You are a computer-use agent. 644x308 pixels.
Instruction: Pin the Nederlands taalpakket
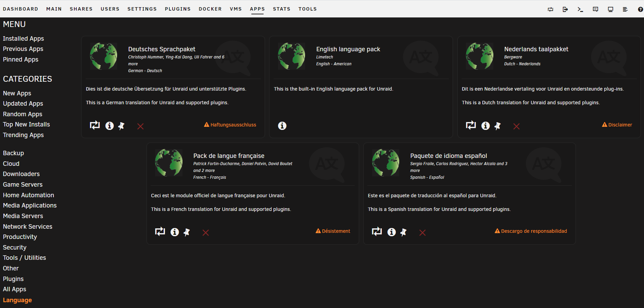tap(497, 126)
